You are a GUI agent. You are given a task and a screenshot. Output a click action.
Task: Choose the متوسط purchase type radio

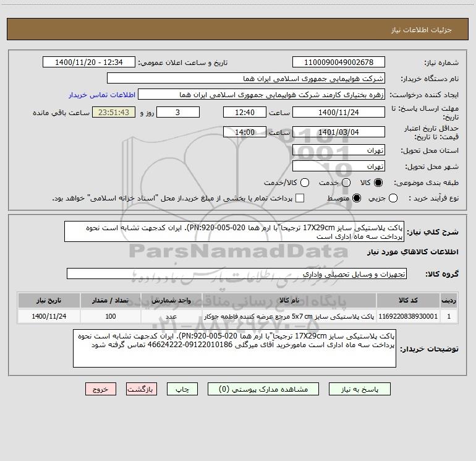(357, 199)
